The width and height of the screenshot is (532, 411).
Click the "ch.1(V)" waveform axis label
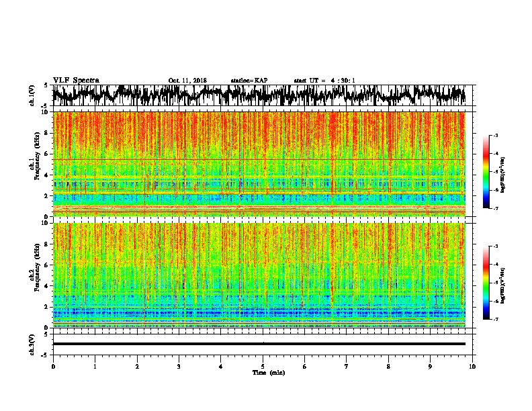click(x=32, y=95)
